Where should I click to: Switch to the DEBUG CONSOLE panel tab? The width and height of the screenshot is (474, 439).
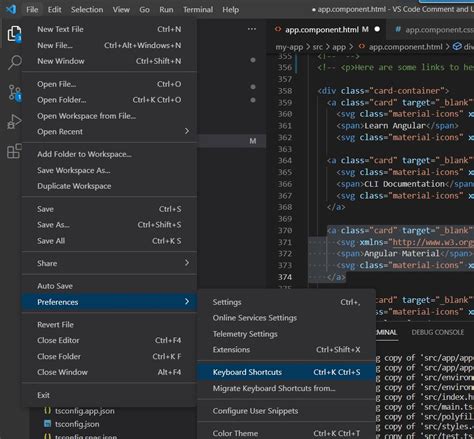[x=438, y=332]
